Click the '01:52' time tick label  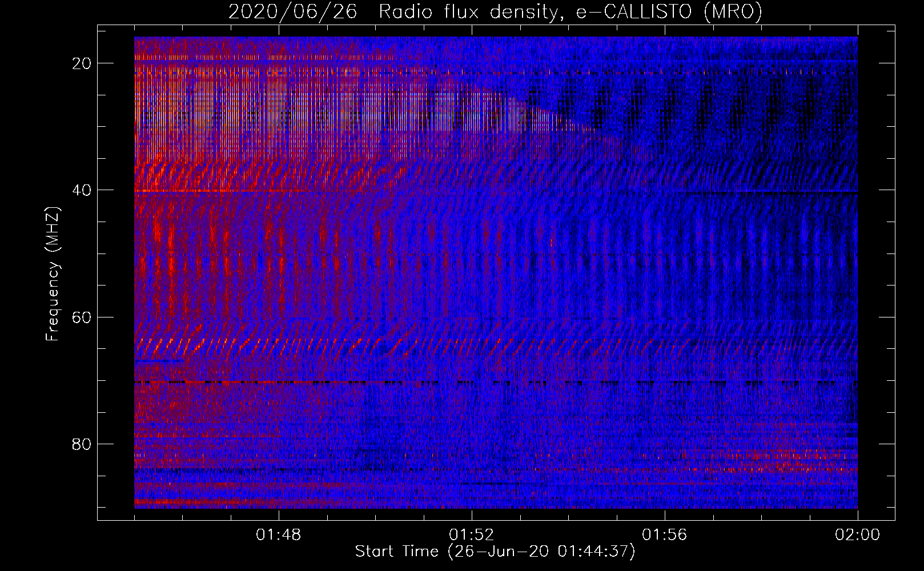click(x=472, y=535)
